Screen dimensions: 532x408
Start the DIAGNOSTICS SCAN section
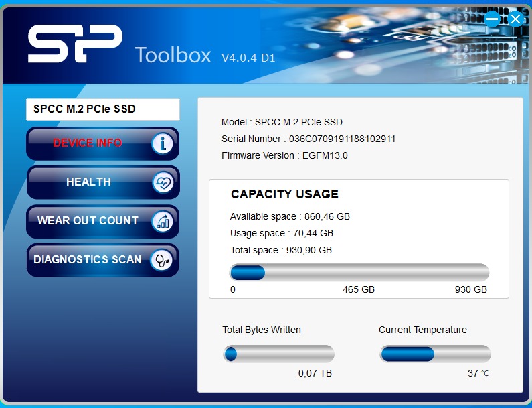coord(102,260)
